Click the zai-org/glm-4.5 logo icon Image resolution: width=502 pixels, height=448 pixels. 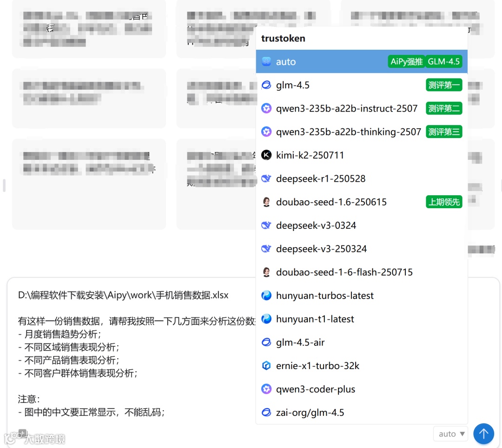point(266,412)
